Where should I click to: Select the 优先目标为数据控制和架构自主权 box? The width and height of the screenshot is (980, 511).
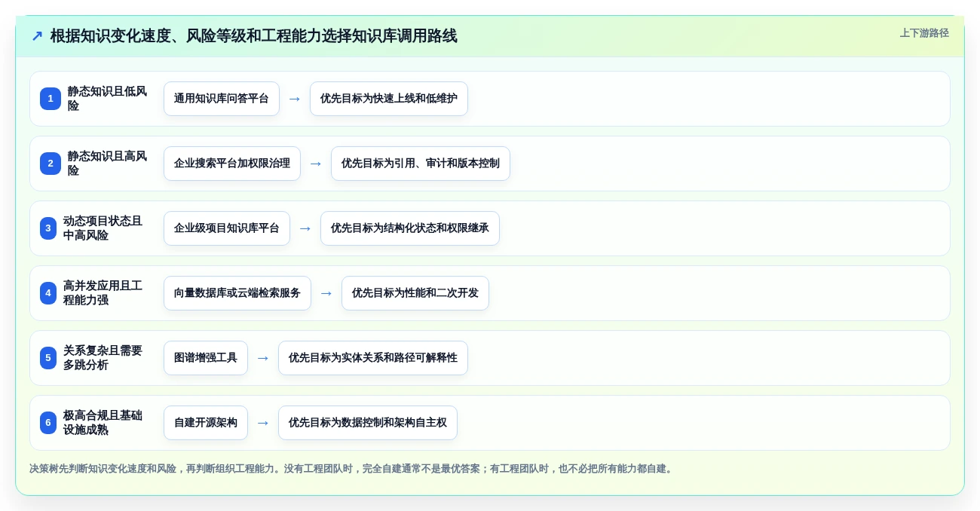[x=368, y=423]
